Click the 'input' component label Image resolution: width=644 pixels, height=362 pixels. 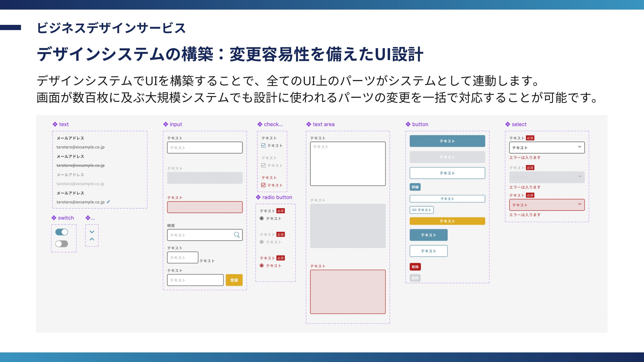(176, 124)
